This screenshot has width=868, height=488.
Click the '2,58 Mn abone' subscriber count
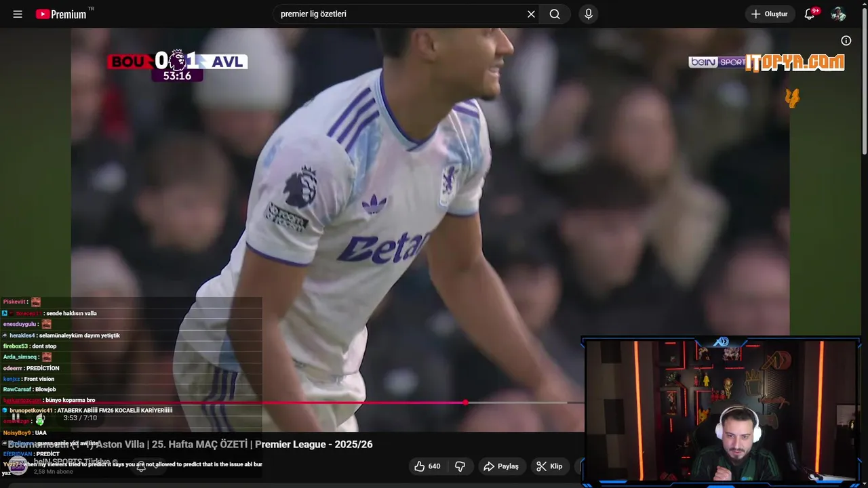[54, 472]
